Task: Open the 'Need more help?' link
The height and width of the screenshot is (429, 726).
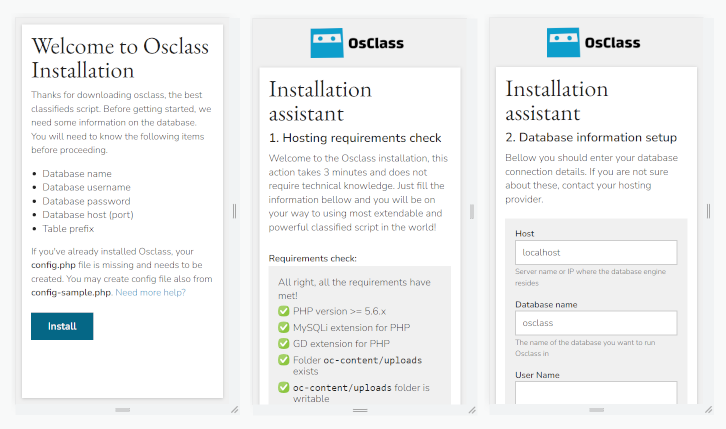Action: pos(150,292)
